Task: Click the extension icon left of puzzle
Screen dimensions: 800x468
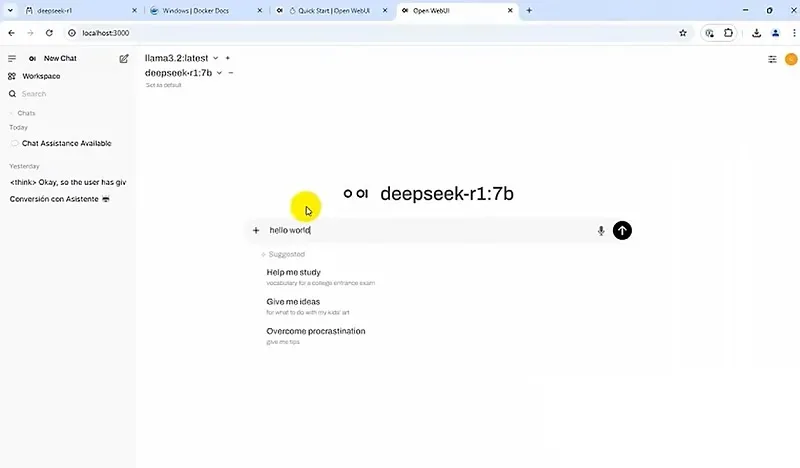Action: (710, 33)
